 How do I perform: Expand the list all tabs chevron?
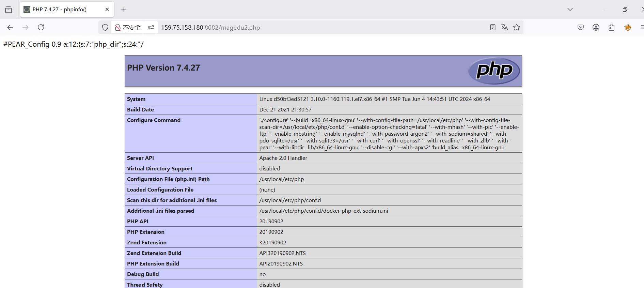[x=570, y=10]
